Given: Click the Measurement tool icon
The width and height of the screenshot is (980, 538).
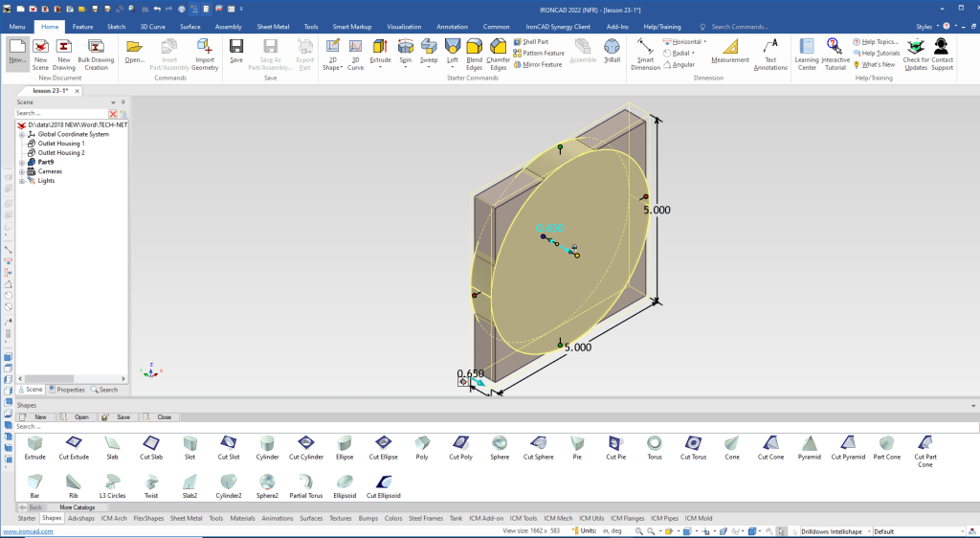Looking at the screenshot, I should click(x=730, y=52).
